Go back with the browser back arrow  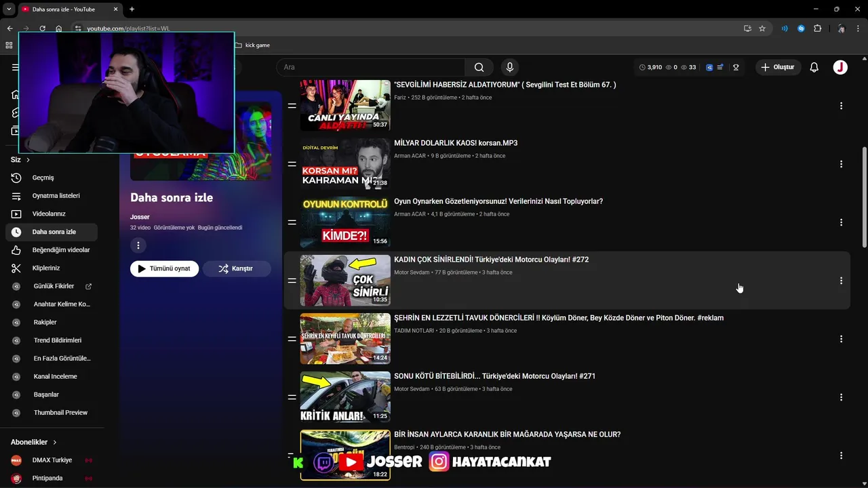click(9, 28)
